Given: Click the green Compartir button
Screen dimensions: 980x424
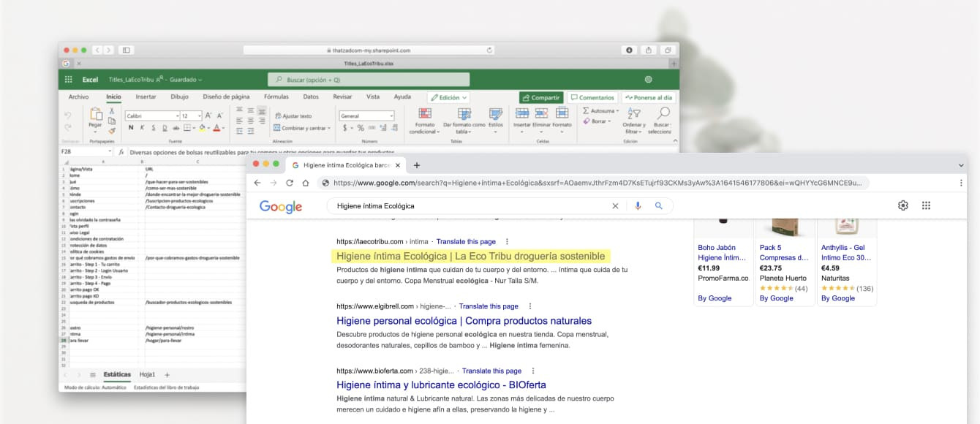Looking at the screenshot, I should point(541,97).
